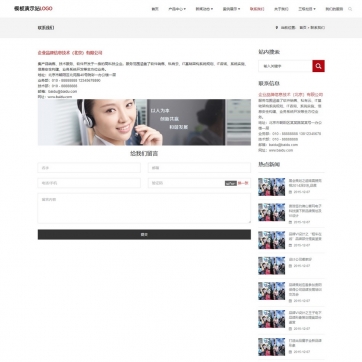Click the site logo at top left
Screen dimensions: 362x362
(x=33, y=9)
